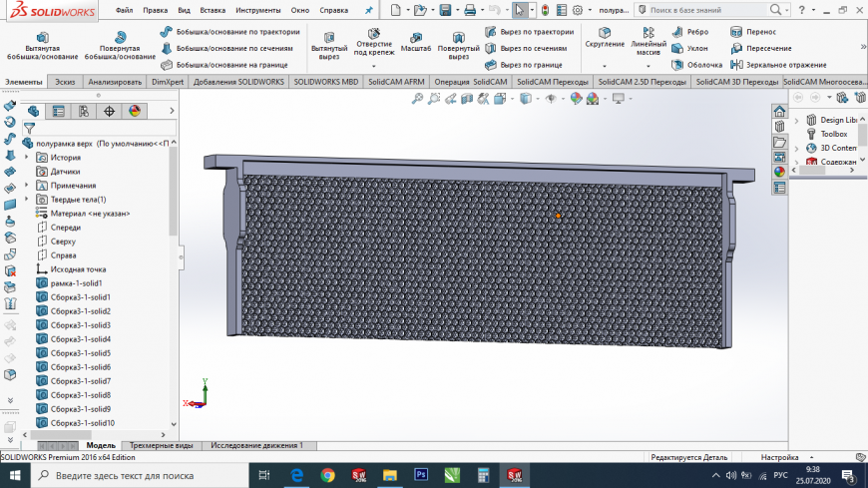Switch to the Эскиз tab

tap(65, 81)
